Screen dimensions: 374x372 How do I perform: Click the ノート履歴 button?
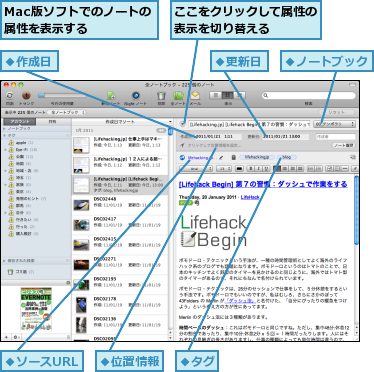(344, 146)
